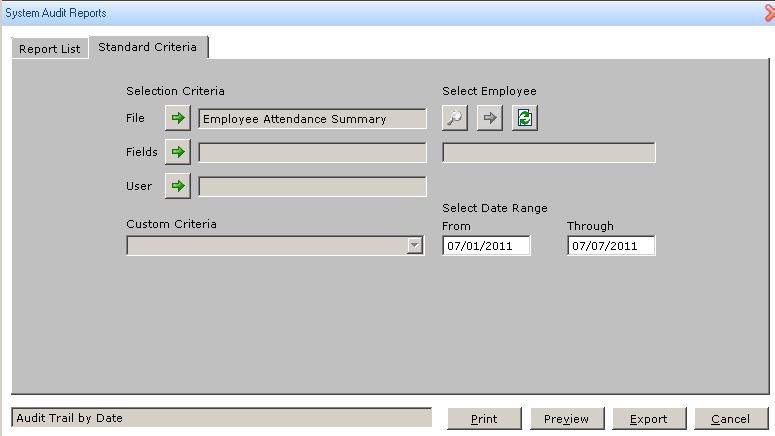Viewport: 775px width, 436px height.
Task: Select the Standard Criteria tab
Action: pyautogui.click(x=148, y=47)
